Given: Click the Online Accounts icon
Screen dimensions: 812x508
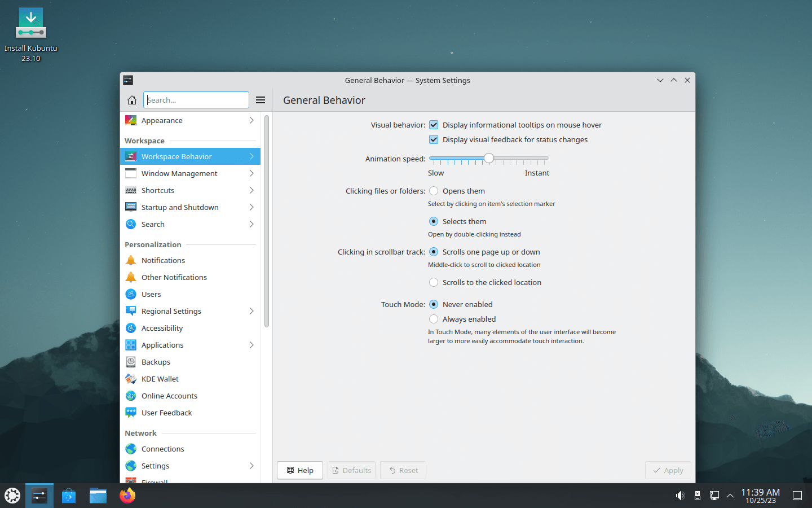Looking at the screenshot, I should click(x=131, y=396).
